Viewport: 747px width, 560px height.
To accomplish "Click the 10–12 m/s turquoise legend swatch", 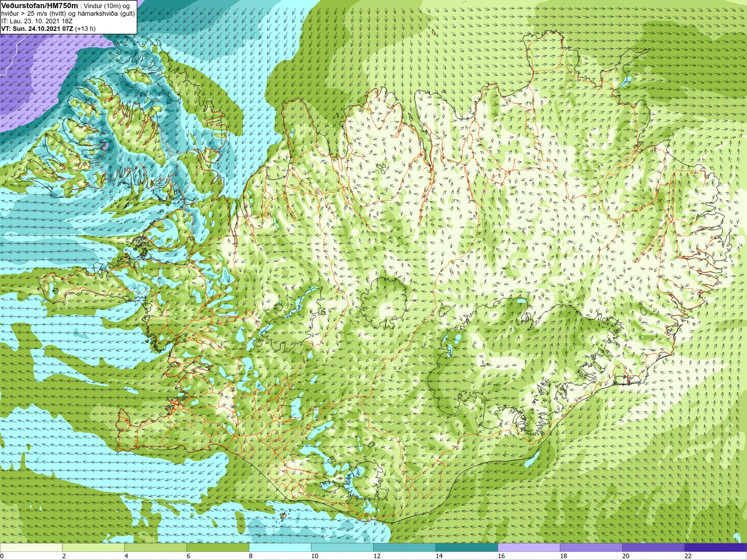I will coord(342,547).
